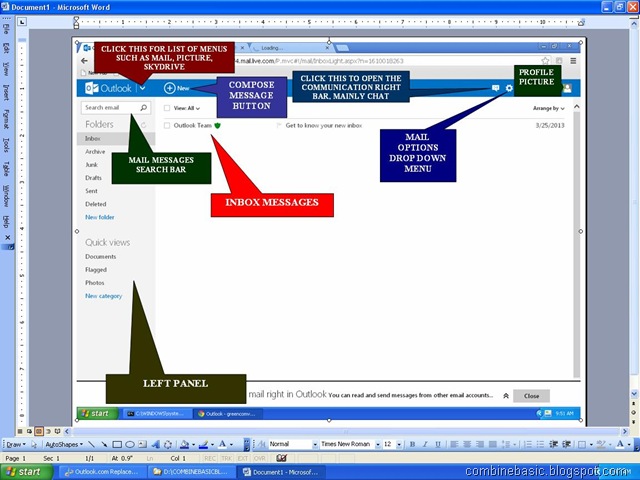Open the AutoShapes menu

(x=64, y=444)
